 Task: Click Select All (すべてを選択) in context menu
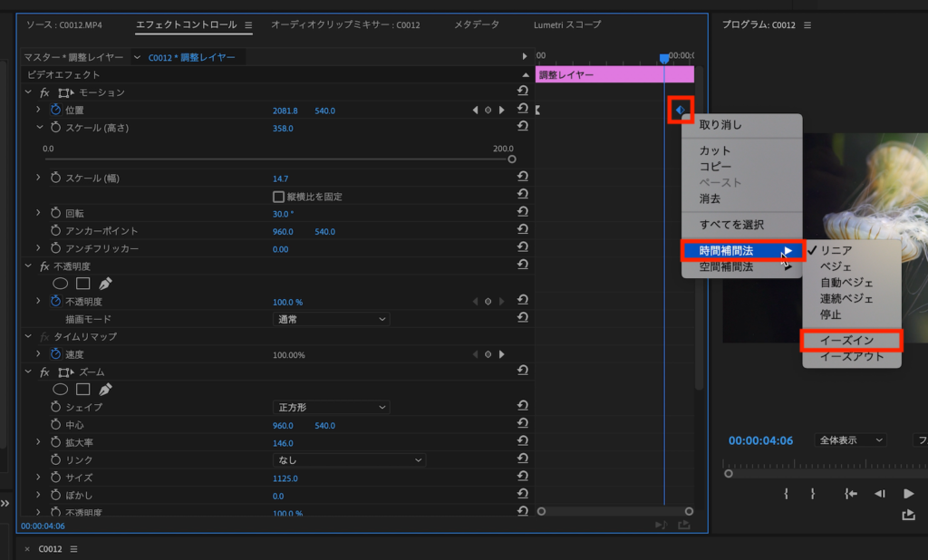731,225
